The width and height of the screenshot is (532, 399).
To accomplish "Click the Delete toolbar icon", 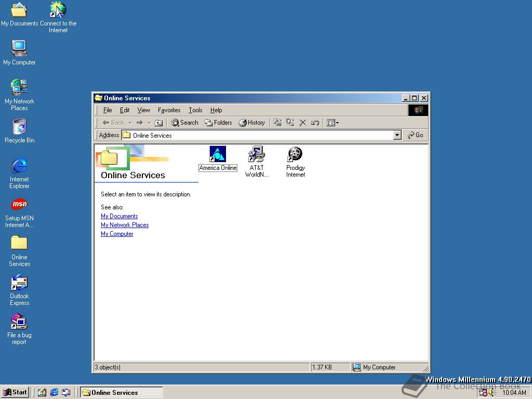I will (303, 123).
